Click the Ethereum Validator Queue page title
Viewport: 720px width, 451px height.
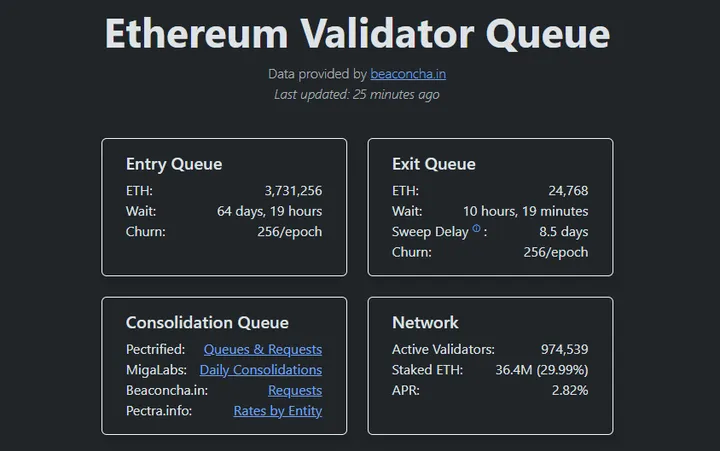(357, 33)
